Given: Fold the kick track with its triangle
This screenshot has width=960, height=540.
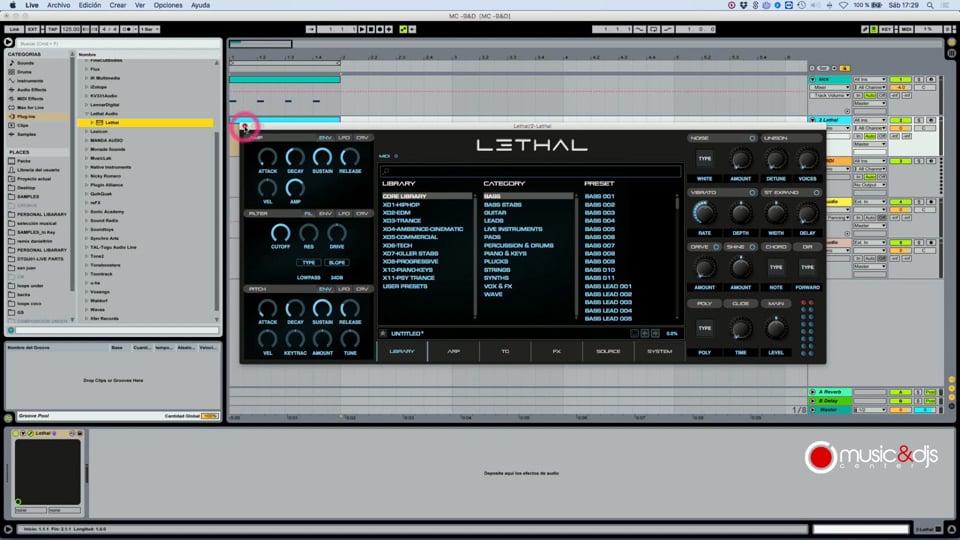Looking at the screenshot, I should point(812,80).
